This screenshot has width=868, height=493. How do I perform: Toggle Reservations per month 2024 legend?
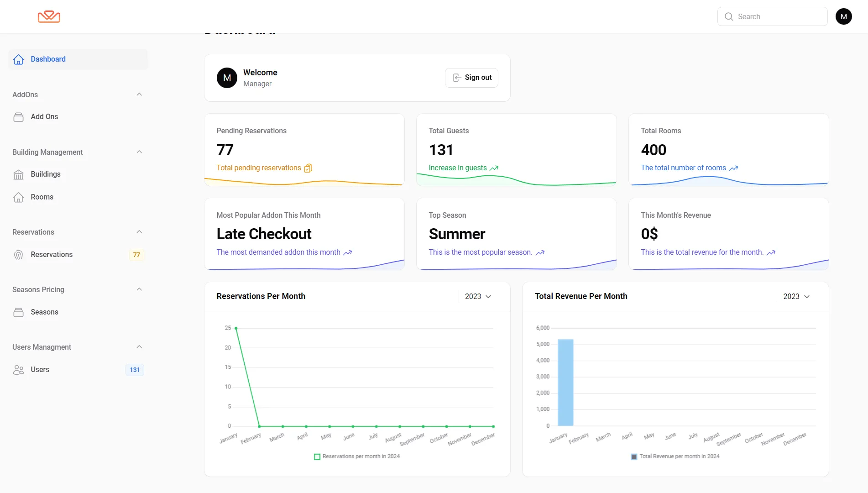point(356,456)
